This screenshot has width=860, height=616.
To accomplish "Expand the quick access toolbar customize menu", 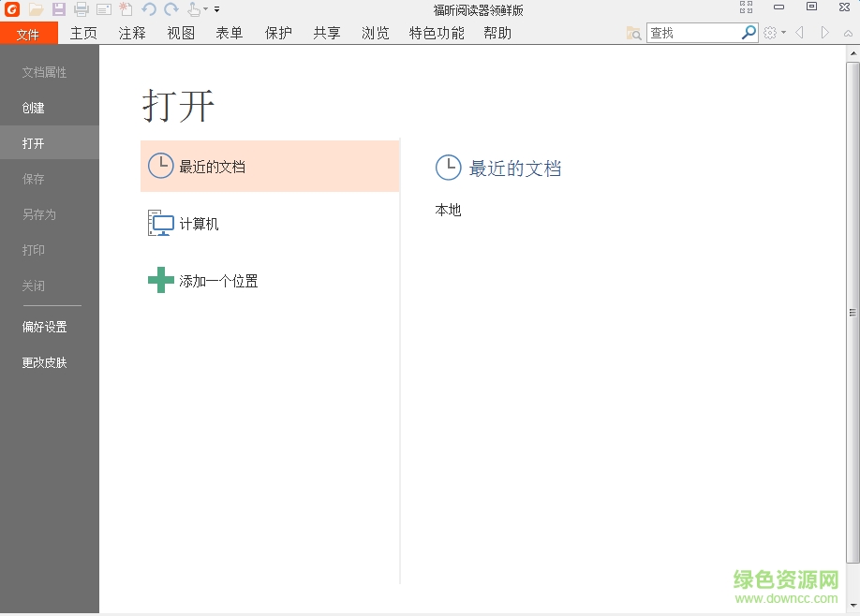I will (x=215, y=10).
